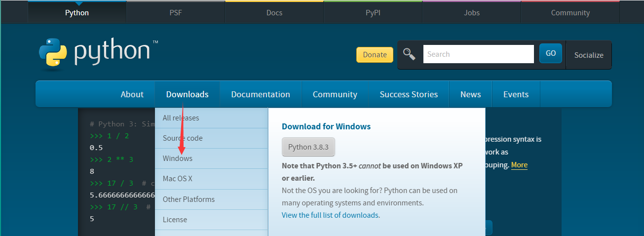Switch to the Docs top tab
The width and height of the screenshot is (644, 236).
[274, 12]
